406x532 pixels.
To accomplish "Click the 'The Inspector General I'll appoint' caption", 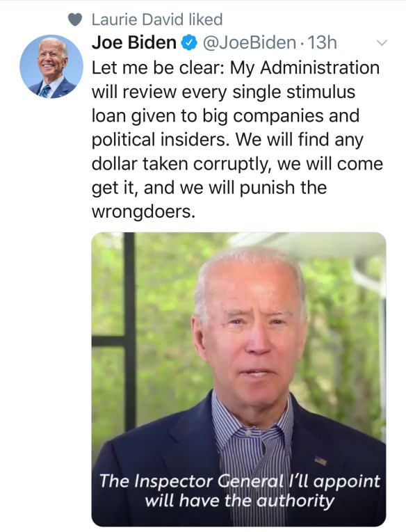I will click(x=240, y=481).
